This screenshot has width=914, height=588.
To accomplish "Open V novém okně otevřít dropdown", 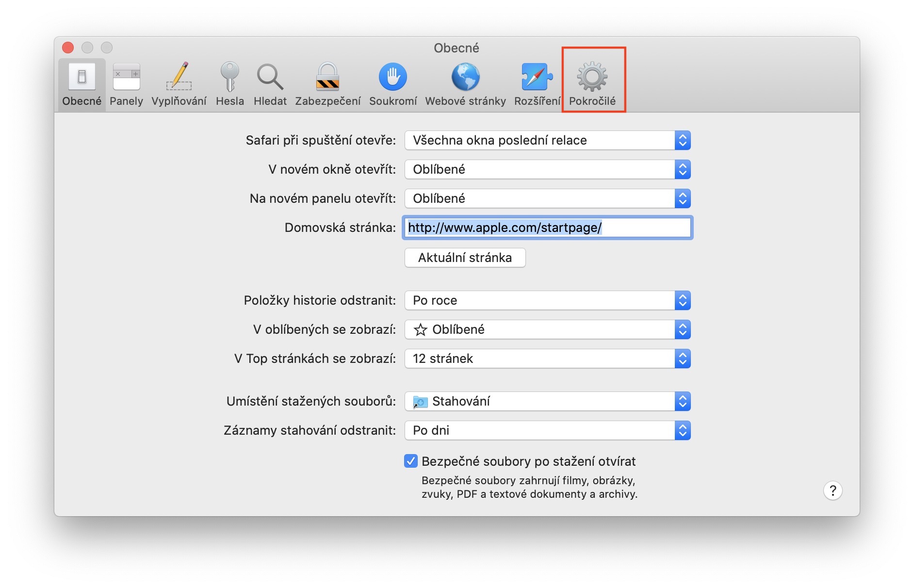I will (x=548, y=169).
